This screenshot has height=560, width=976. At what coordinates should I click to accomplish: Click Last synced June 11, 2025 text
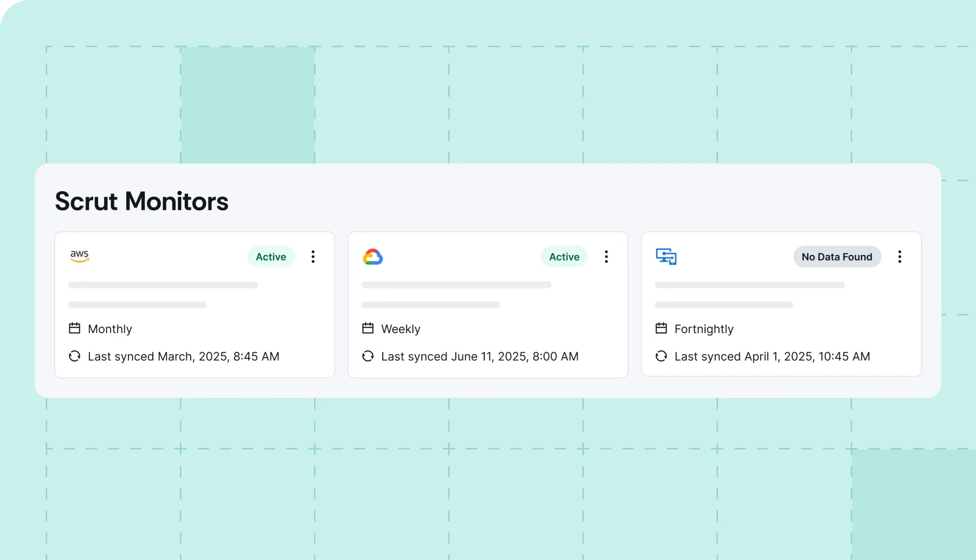point(480,356)
